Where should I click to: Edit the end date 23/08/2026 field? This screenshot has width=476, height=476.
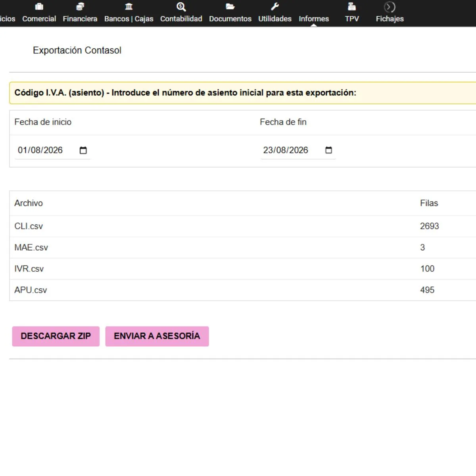pyautogui.click(x=298, y=150)
